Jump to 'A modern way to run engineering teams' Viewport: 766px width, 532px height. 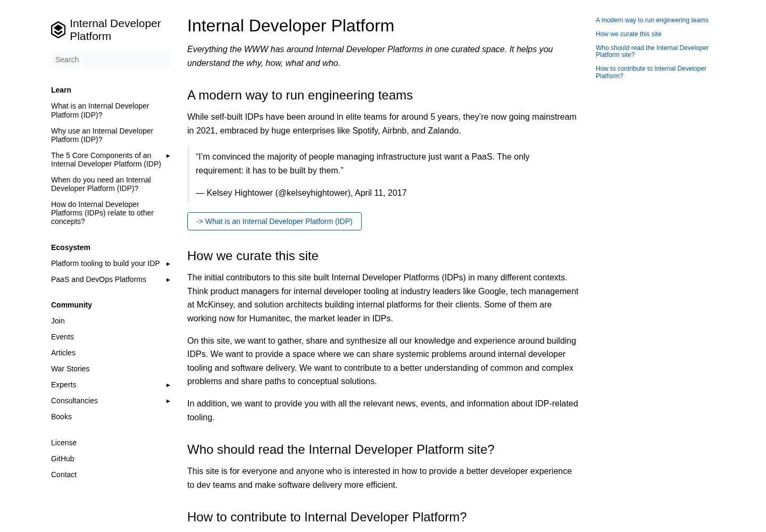[652, 20]
